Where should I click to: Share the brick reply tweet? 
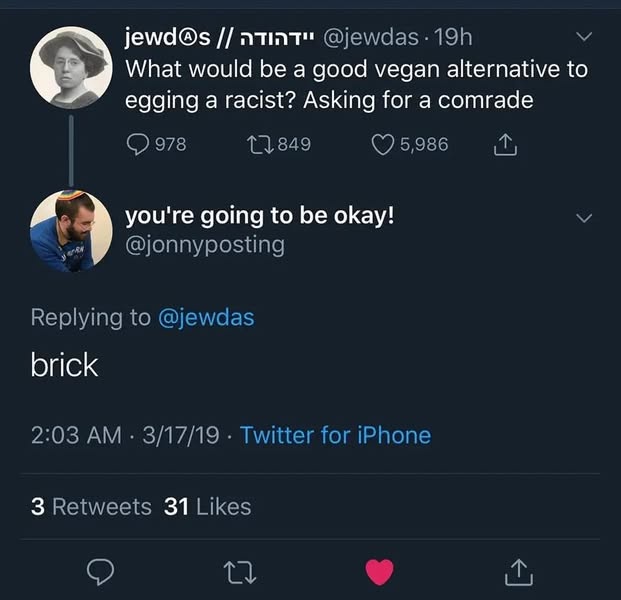(x=518, y=572)
